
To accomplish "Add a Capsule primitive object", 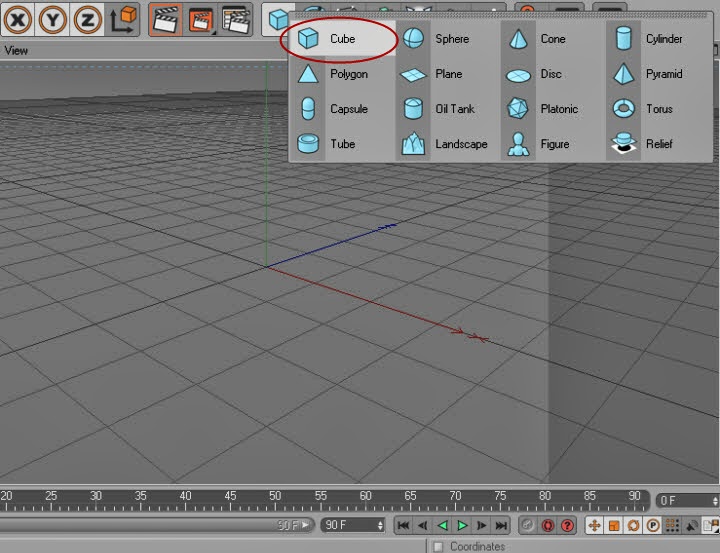I will tap(343, 109).
